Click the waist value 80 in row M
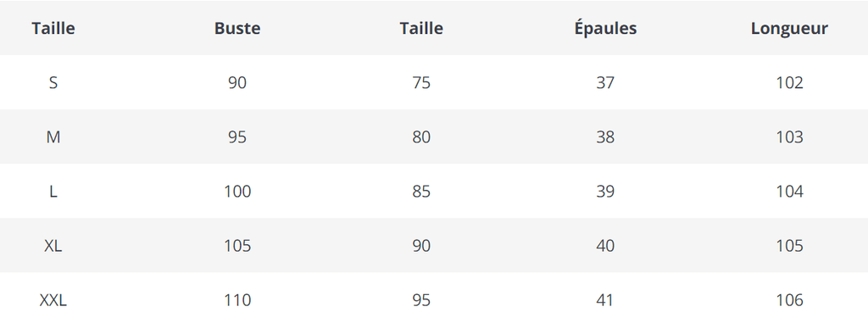This screenshot has height=329, width=868. (x=421, y=137)
